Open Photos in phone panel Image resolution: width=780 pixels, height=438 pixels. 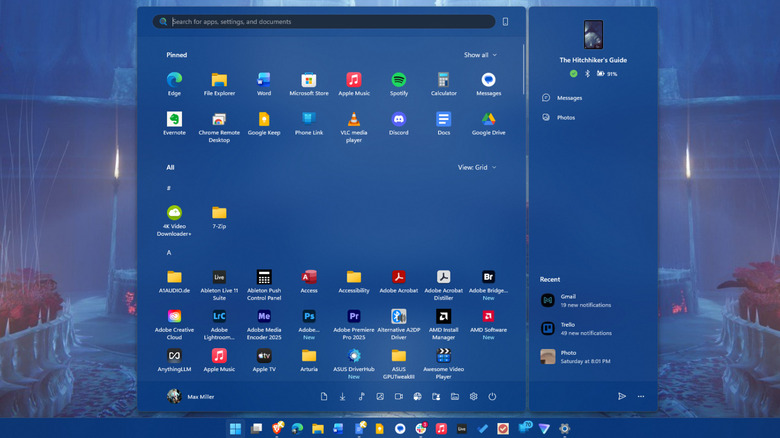(x=558, y=117)
